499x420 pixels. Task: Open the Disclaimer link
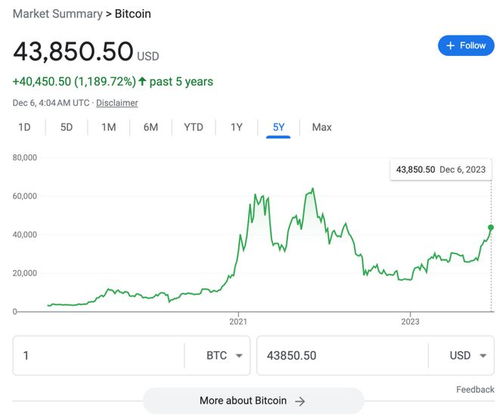coord(117,103)
